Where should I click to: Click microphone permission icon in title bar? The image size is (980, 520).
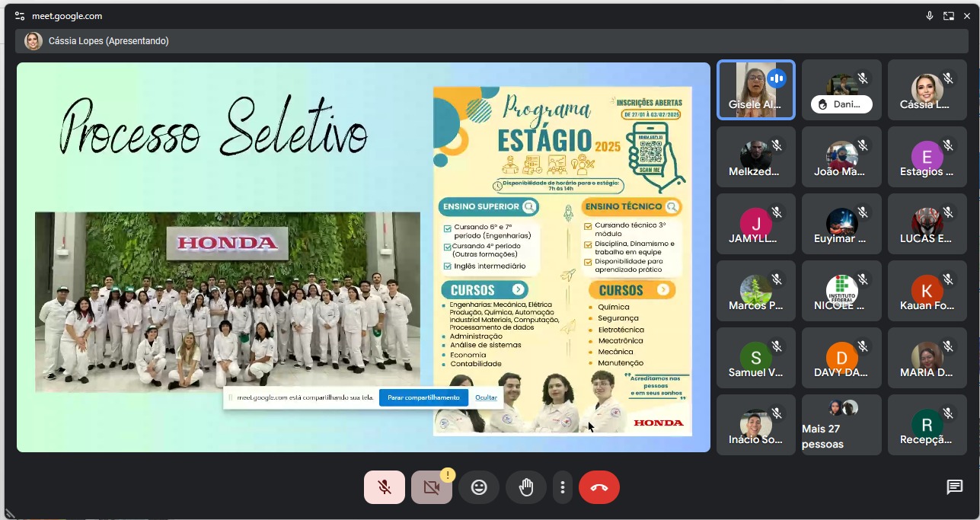pos(930,16)
